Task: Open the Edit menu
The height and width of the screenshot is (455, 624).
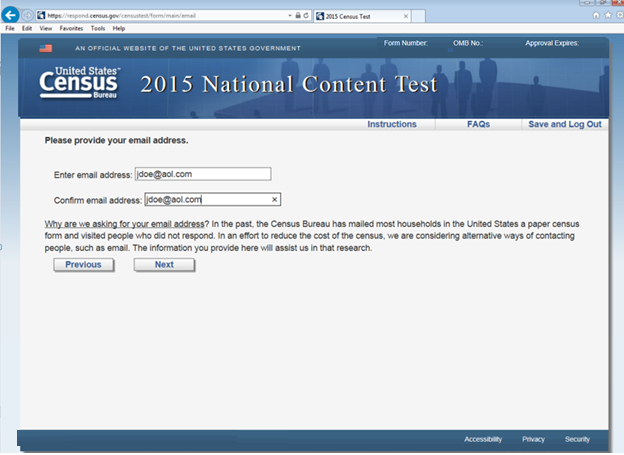Action: pyautogui.click(x=27, y=28)
